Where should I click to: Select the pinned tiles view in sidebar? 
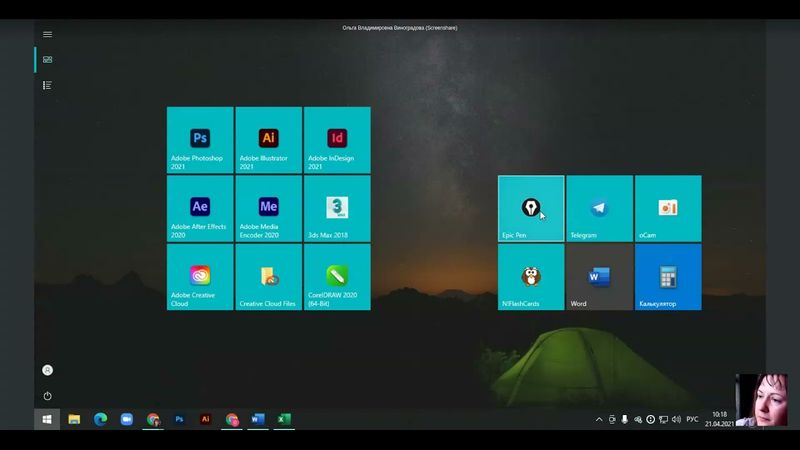pos(47,60)
